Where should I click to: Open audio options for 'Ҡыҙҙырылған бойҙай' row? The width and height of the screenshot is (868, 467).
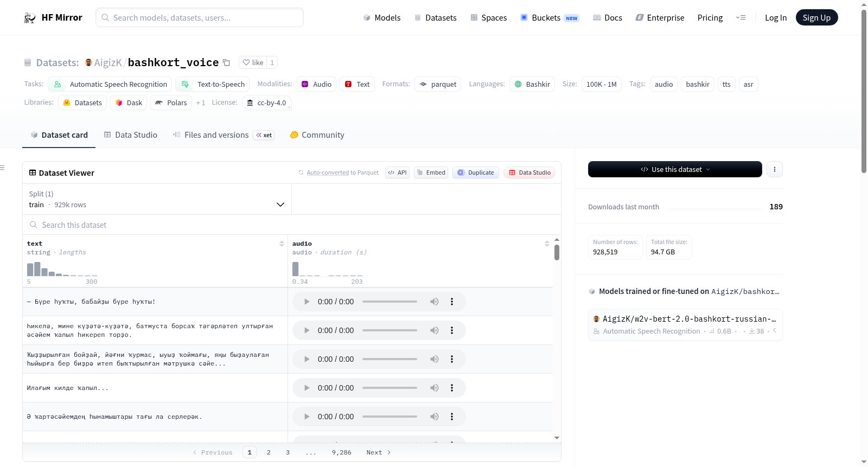(452, 359)
